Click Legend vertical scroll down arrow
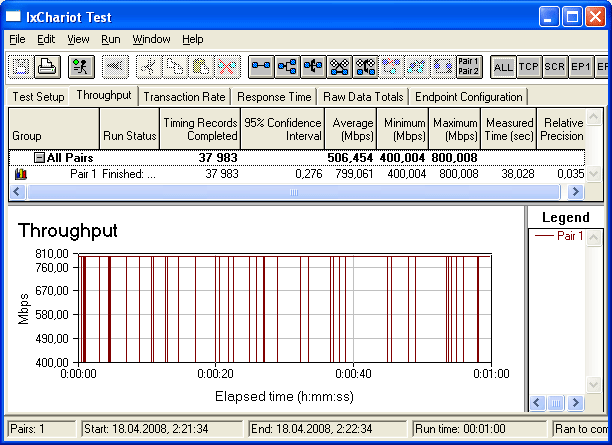The image size is (612, 445). tap(594, 385)
